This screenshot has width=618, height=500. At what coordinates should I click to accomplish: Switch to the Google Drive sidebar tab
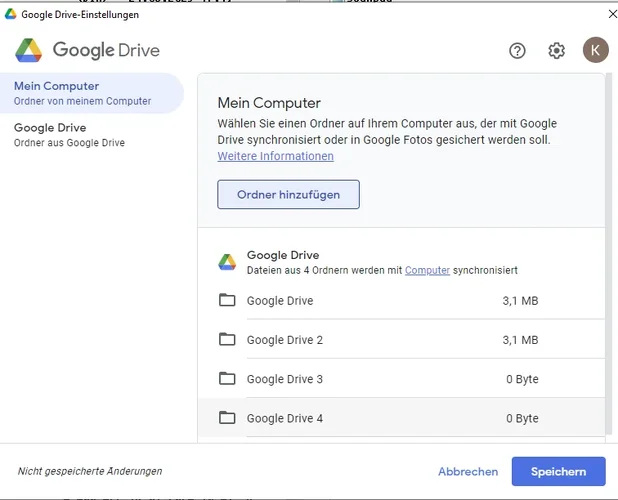(x=91, y=135)
